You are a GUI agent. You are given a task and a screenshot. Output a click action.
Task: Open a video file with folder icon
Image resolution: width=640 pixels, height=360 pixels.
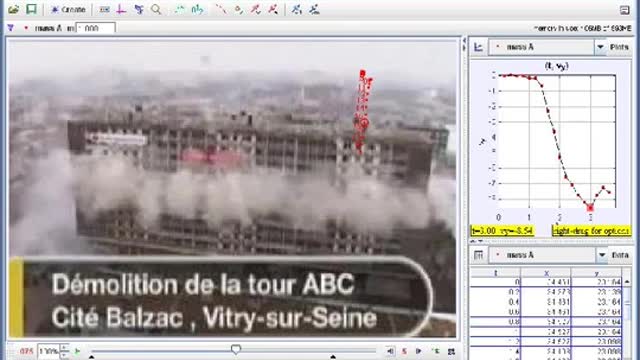point(13,9)
